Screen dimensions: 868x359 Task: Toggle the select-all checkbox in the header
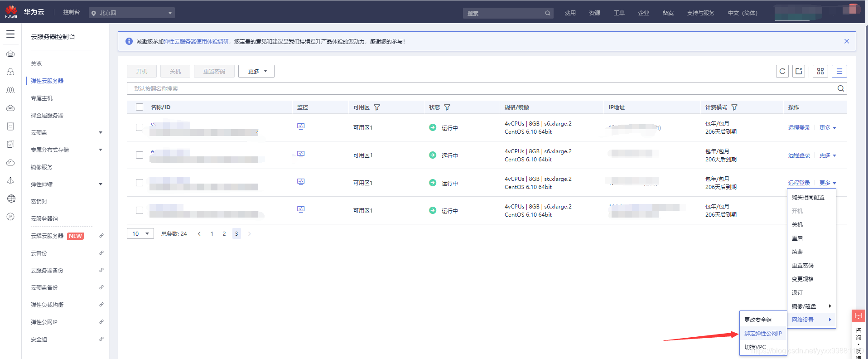140,107
